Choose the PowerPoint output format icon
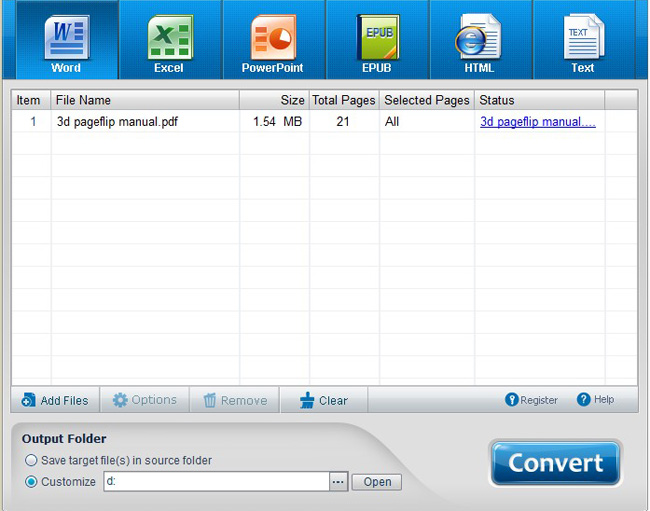Screen dimensions: 650x511 click(274, 41)
